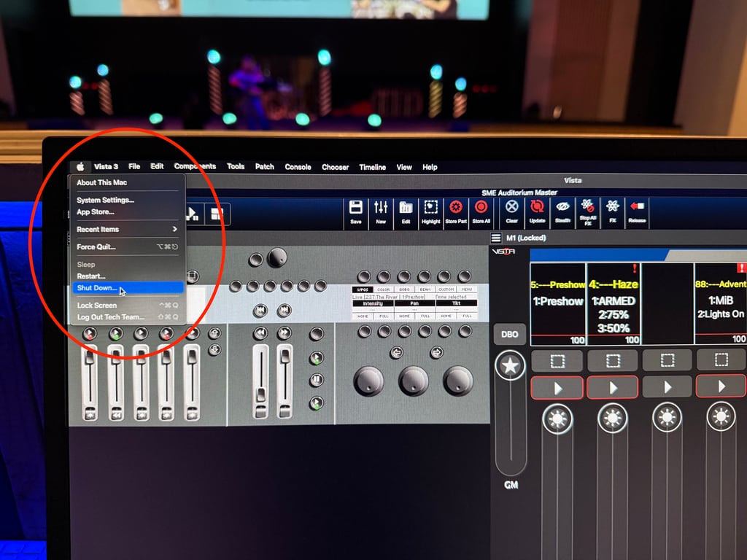747x560 pixels.
Task: Select the 5:---Preshow playback cell
Action: click(558, 304)
